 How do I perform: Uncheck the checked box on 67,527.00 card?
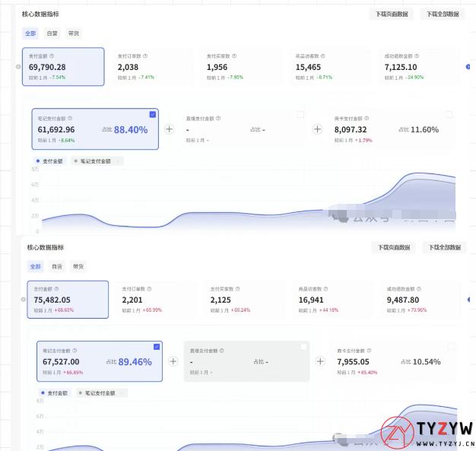tap(156, 347)
